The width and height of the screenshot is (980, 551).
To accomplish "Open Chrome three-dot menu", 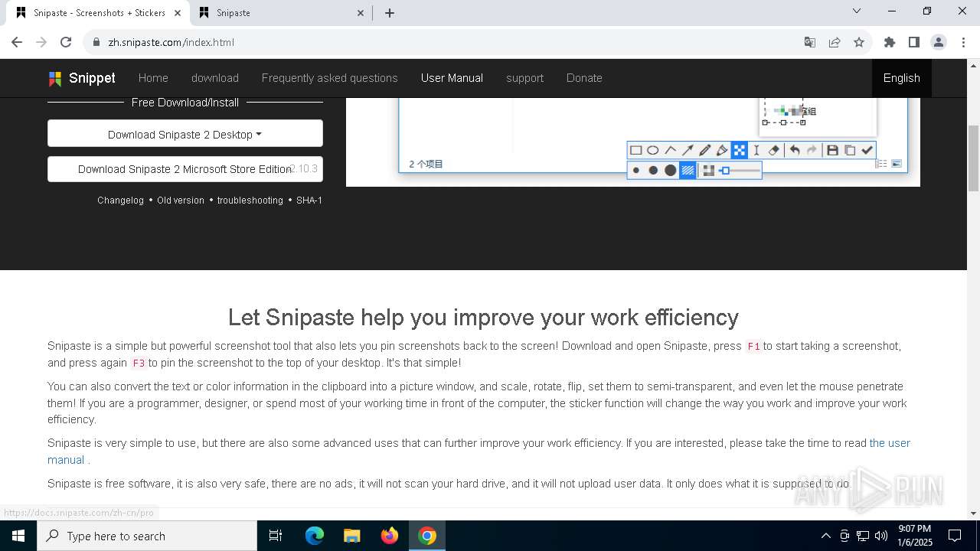I will (962, 42).
